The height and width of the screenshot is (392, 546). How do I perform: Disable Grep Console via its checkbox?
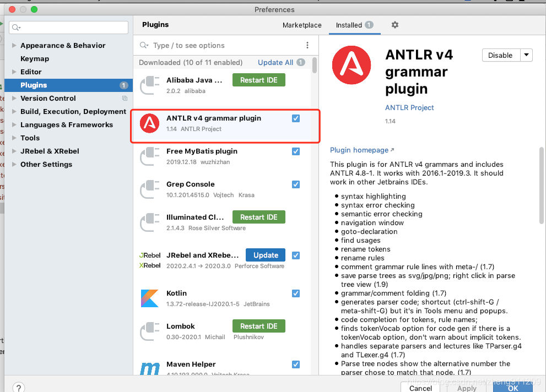point(296,184)
